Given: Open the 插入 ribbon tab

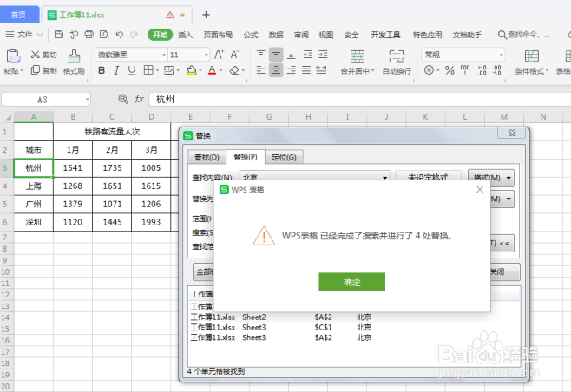Looking at the screenshot, I should click(185, 35).
